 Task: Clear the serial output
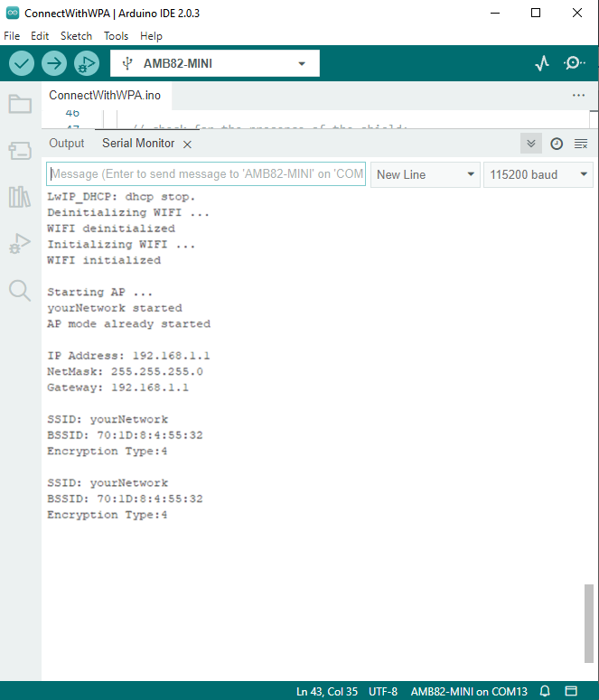click(581, 144)
